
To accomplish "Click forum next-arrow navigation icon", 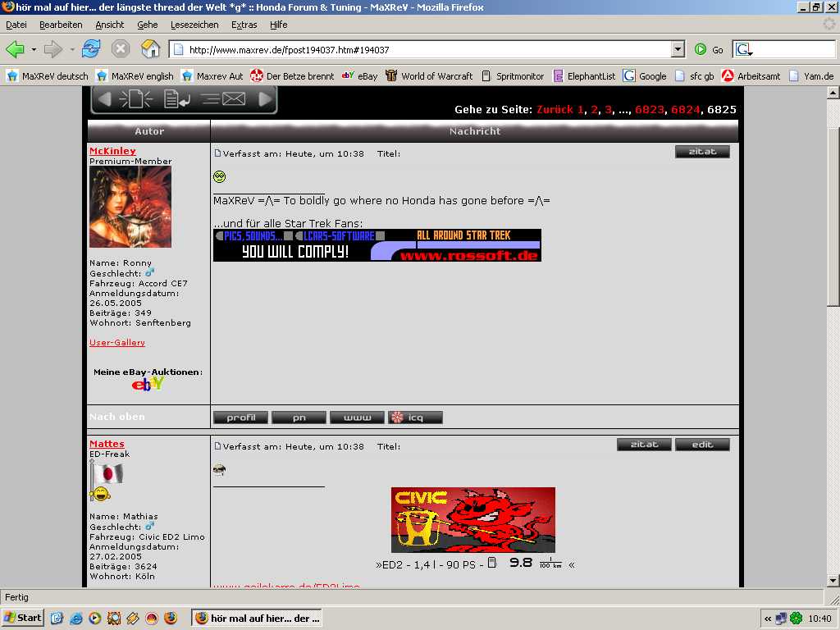I will 265,99.
